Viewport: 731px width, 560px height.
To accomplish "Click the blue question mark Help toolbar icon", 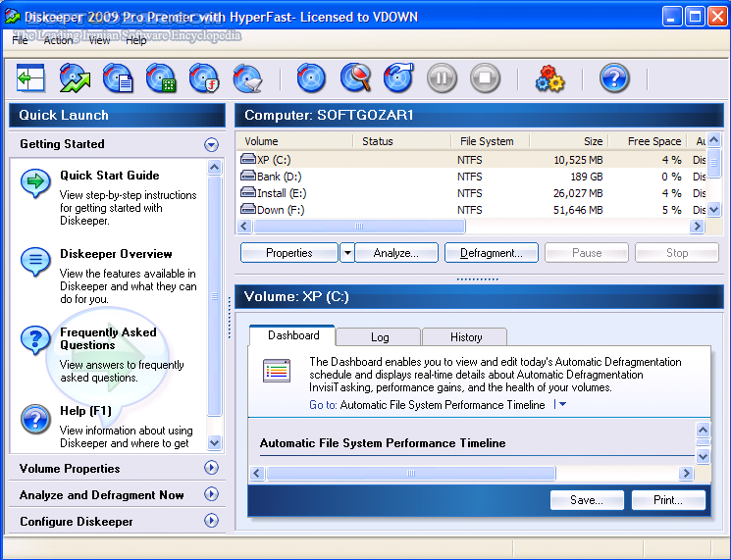I will coord(614,77).
